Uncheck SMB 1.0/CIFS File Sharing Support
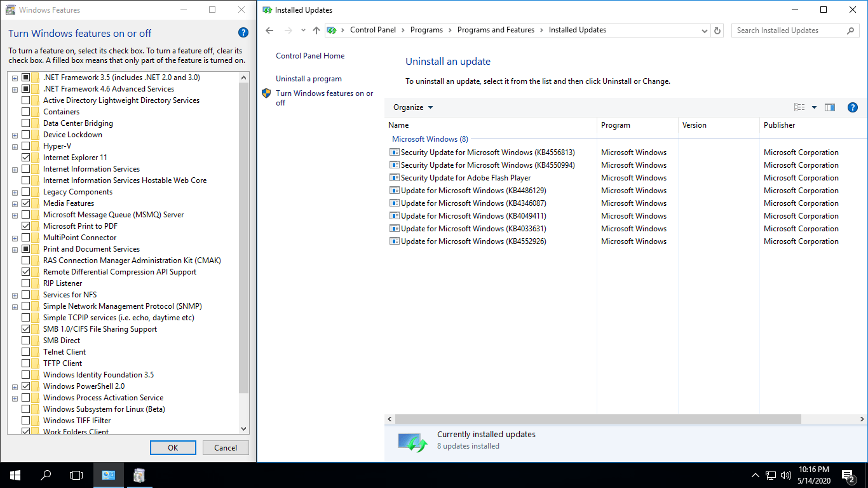The image size is (868, 488). [x=25, y=329]
